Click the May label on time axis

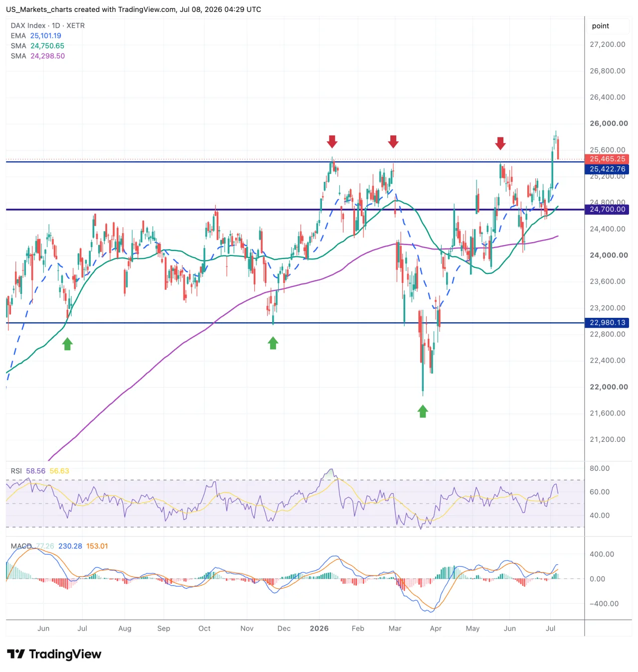point(473,629)
